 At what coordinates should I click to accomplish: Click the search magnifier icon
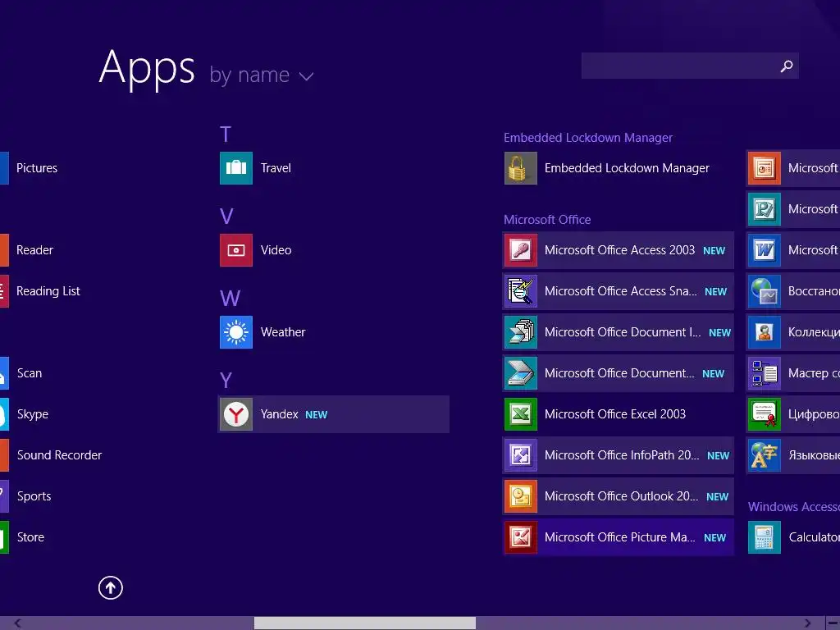pyautogui.click(x=787, y=66)
